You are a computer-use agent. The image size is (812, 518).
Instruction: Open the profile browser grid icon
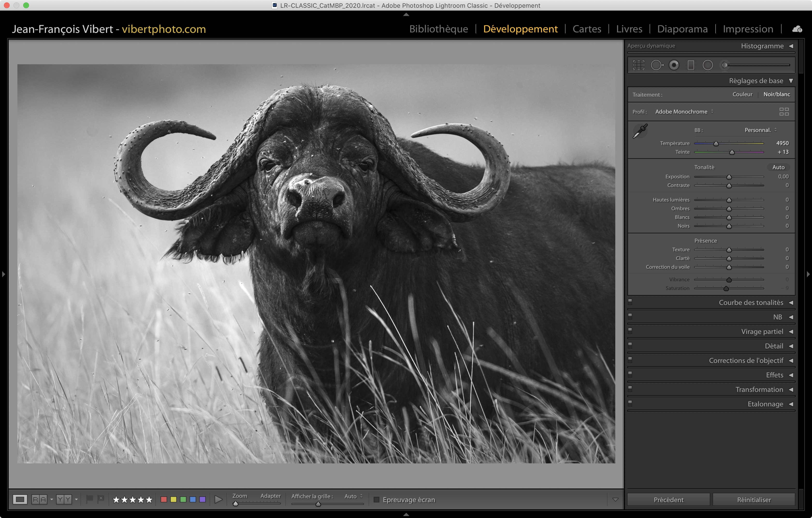tap(784, 112)
